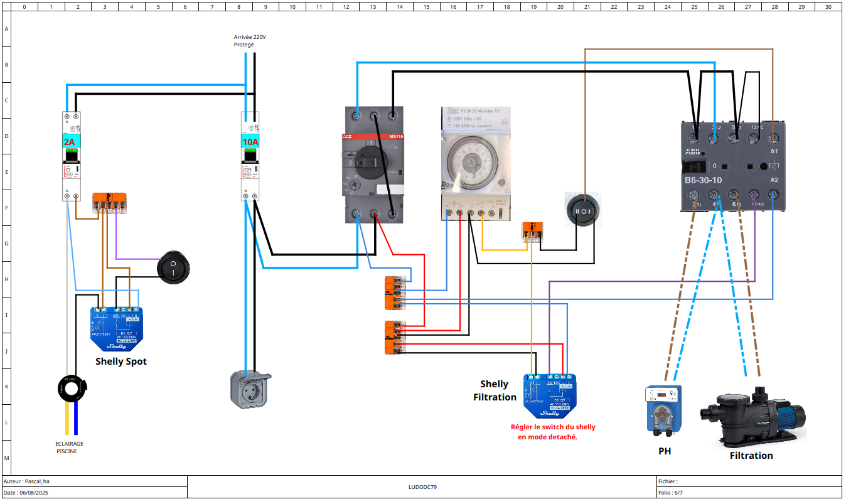Click the pool lighting transformer ring
846x504 pixels.
tap(71, 389)
